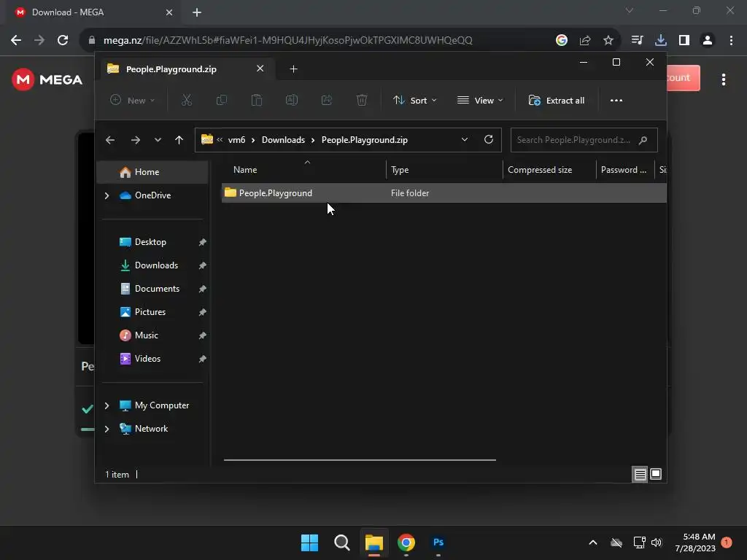Switch to large thumbnails view icon in status bar
Viewport: 747px width, 560px height.
coord(656,474)
